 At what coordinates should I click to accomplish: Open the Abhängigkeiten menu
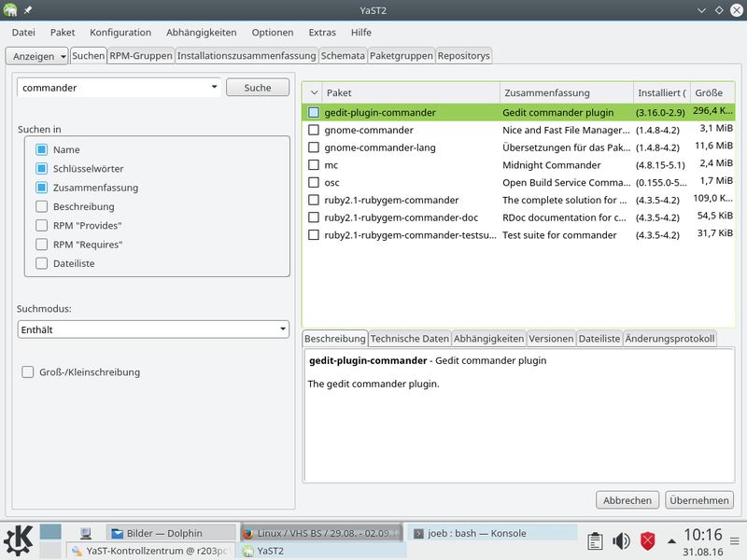(201, 33)
